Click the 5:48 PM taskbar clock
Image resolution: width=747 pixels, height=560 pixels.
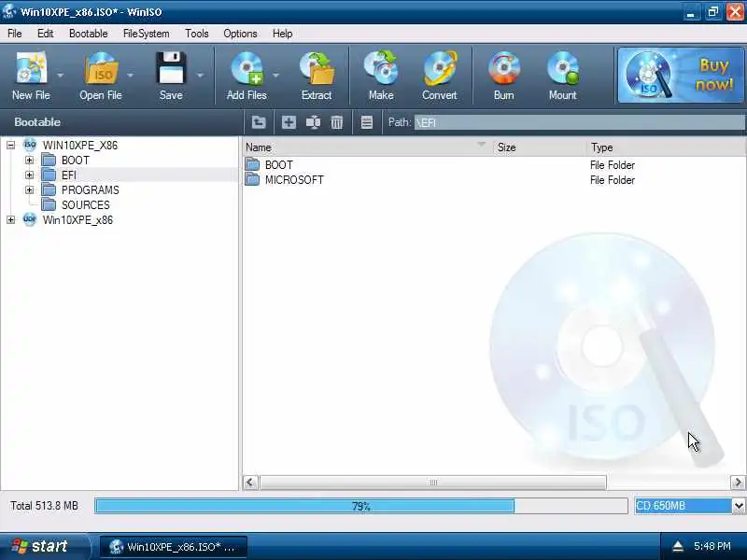coord(712,546)
